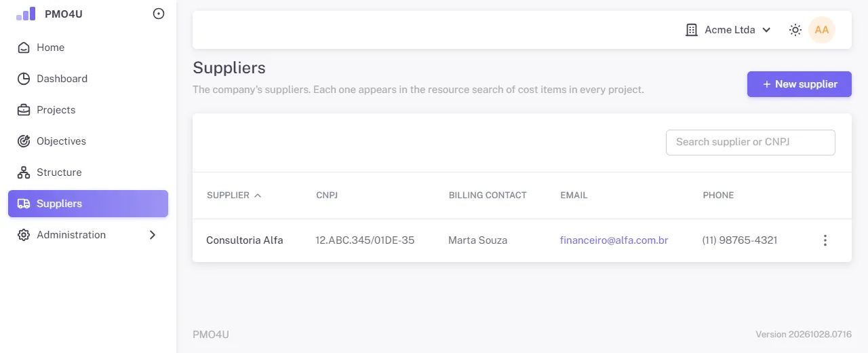Click the PMO4U bar chart logo
Screen dimensions: 868x353
(26, 14)
